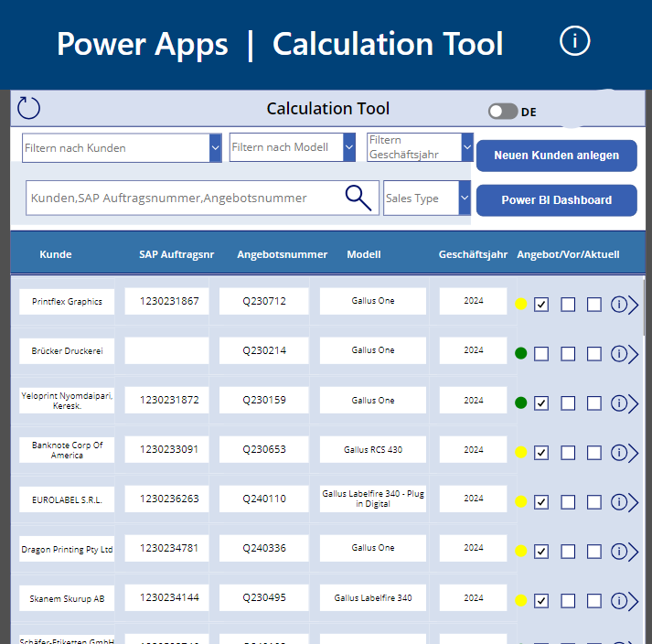Click the refresh icon beside Calculation Tool

click(28, 108)
